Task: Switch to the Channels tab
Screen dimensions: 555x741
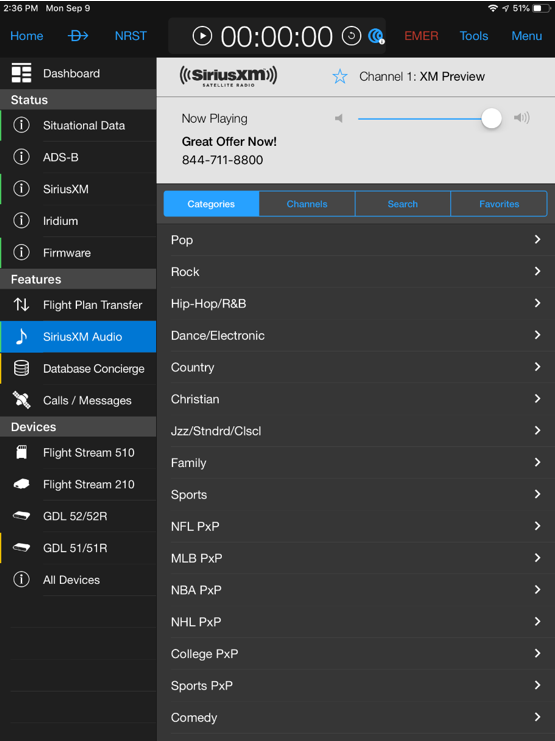Action: (307, 204)
